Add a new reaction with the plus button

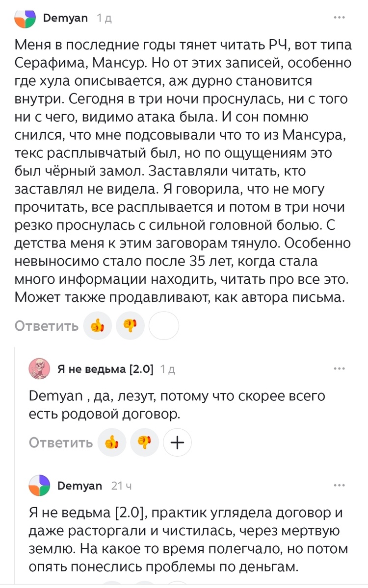point(177,441)
